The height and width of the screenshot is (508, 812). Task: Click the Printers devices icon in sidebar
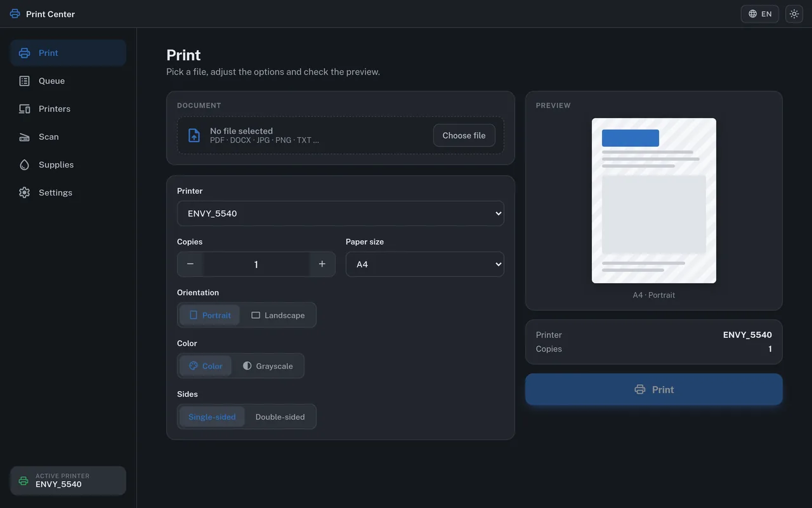[x=24, y=109]
